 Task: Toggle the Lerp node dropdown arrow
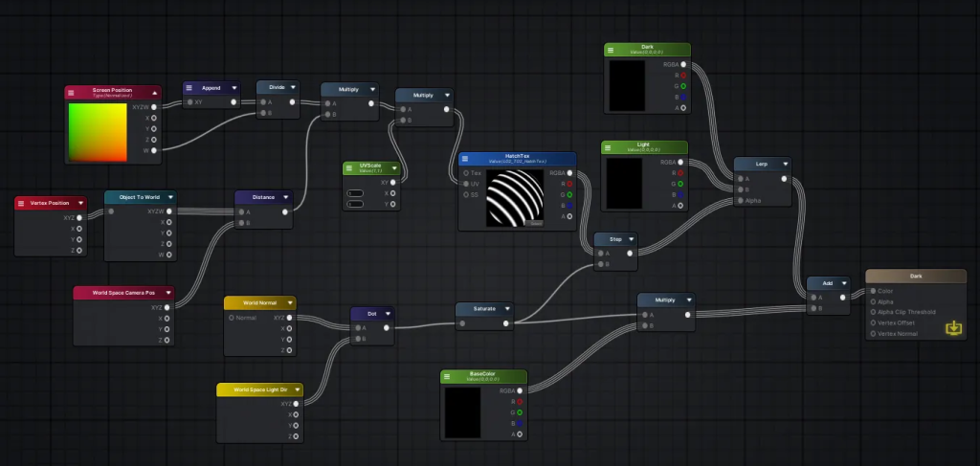(785, 164)
